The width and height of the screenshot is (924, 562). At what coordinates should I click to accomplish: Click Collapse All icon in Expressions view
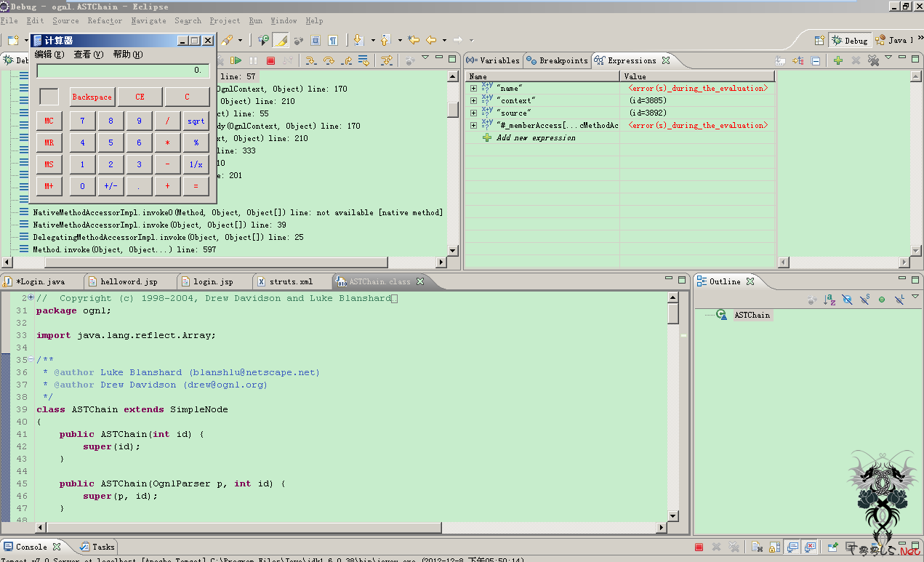click(x=816, y=61)
